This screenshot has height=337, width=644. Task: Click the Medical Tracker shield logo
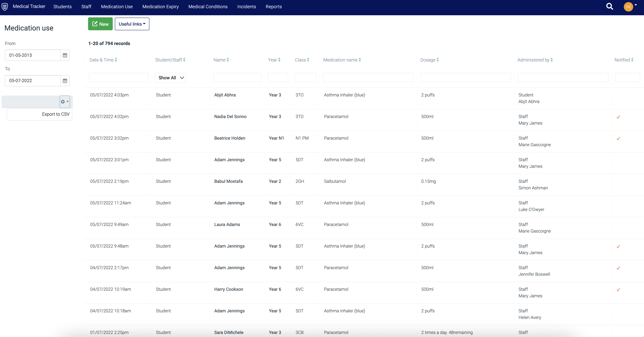(5, 7)
